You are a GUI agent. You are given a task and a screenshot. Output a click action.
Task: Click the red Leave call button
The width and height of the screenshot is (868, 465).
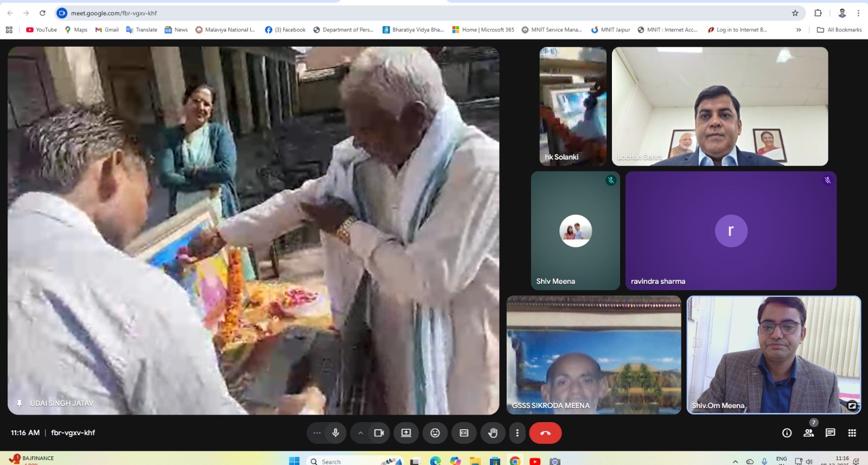coord(545,433)
